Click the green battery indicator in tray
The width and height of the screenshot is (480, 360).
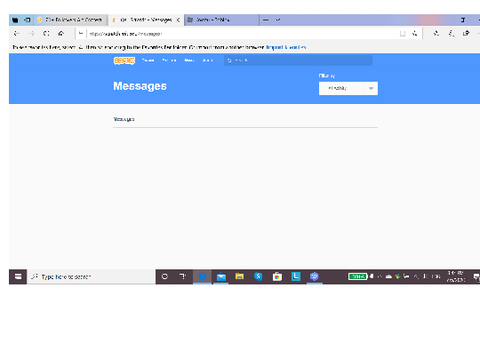[x=357, y=276]
